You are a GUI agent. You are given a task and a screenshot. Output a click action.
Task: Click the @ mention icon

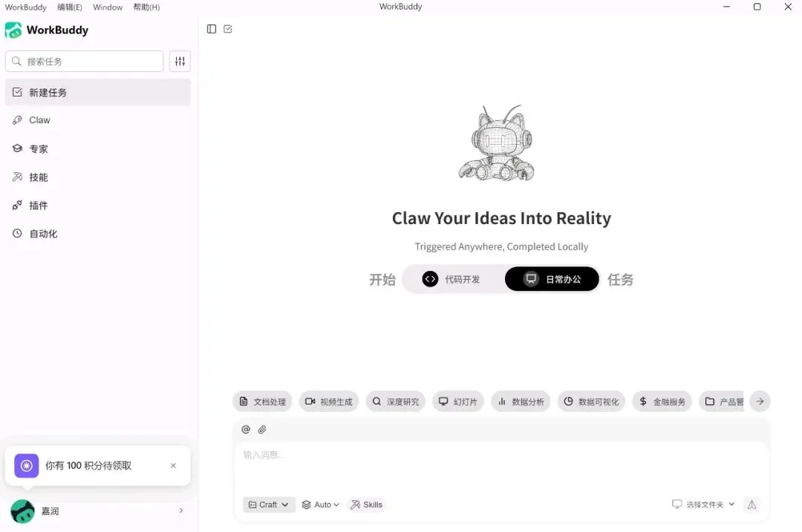246,430
